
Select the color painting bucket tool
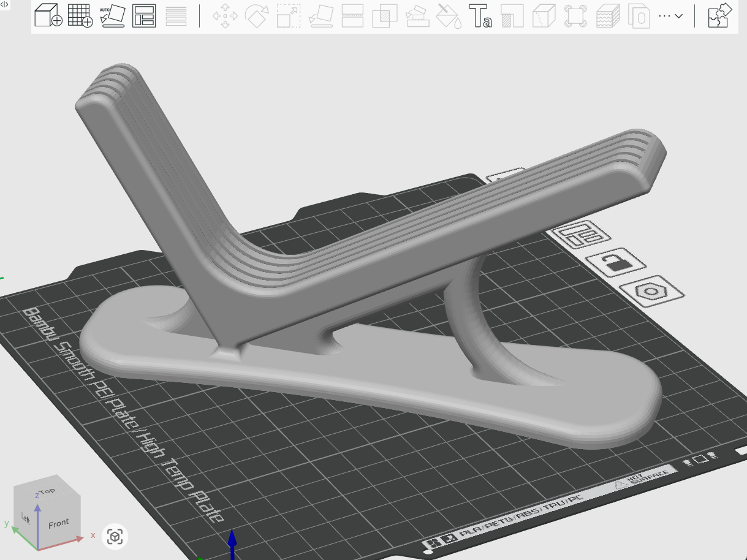449,17
